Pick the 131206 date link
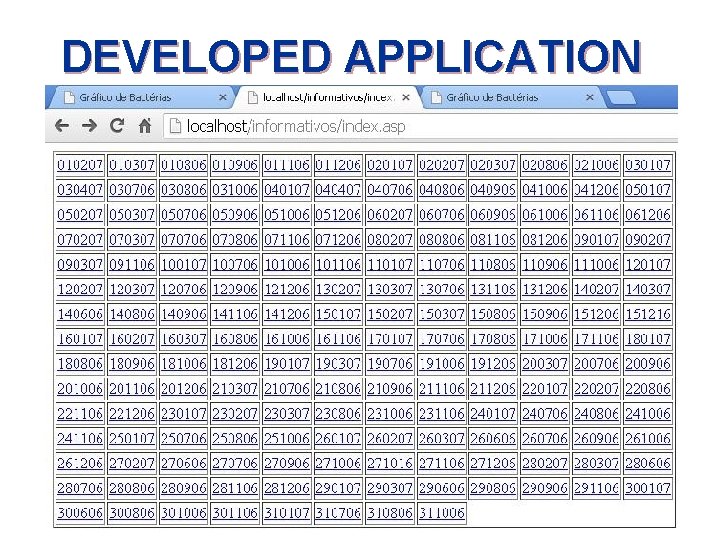Screen dimensions: 720x540 coord(545,289)
